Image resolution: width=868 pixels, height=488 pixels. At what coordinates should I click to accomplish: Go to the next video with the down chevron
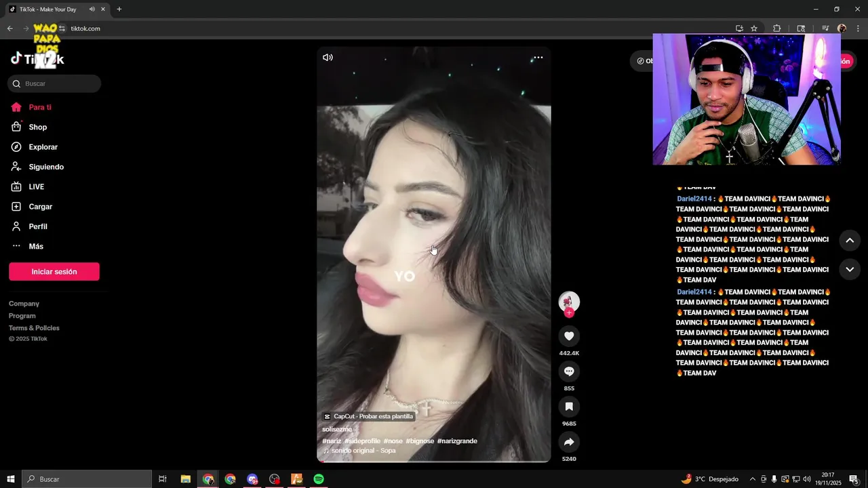coord(850,269)
